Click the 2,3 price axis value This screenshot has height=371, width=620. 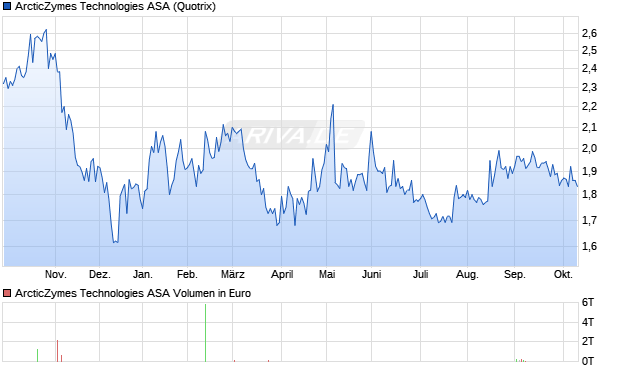coord(590,87)
